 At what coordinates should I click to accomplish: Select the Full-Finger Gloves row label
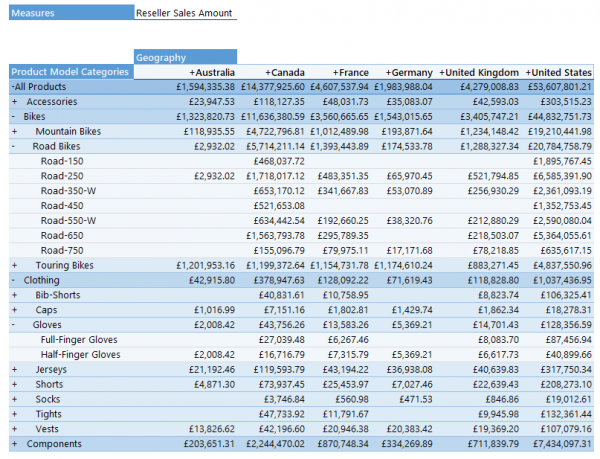pos(80,339)
